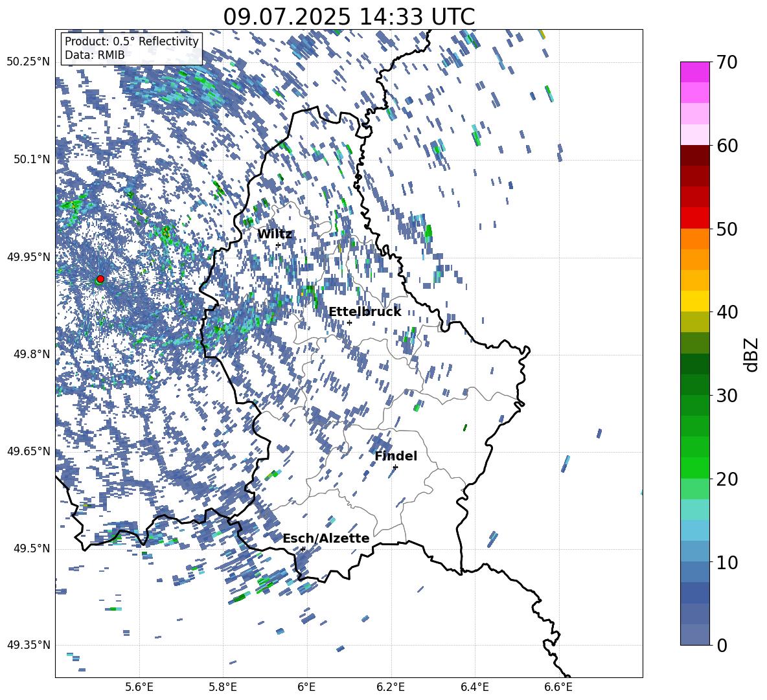The width and height of the screenshot is (767, 700).
Task: Click the 6.2°E longitude label
Action: 391,687
